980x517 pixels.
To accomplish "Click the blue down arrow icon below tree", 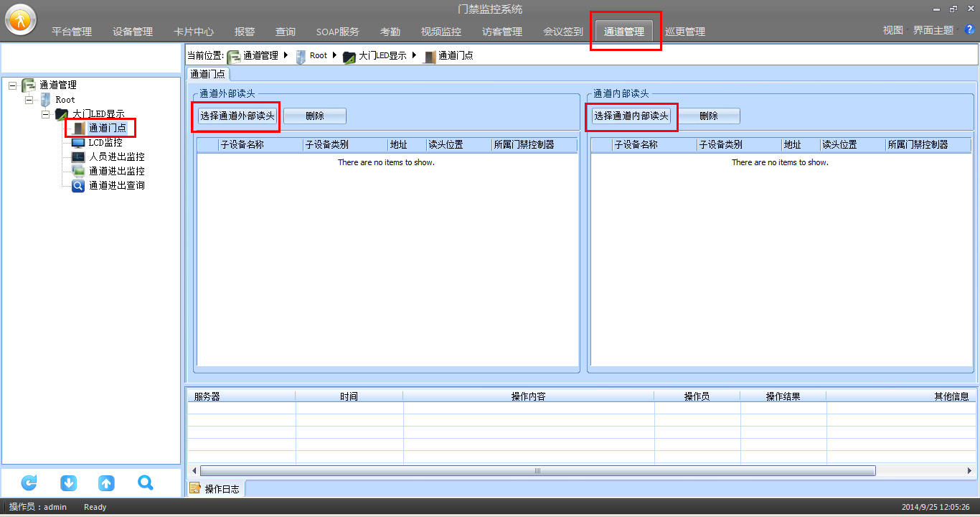I will [69, 483].
